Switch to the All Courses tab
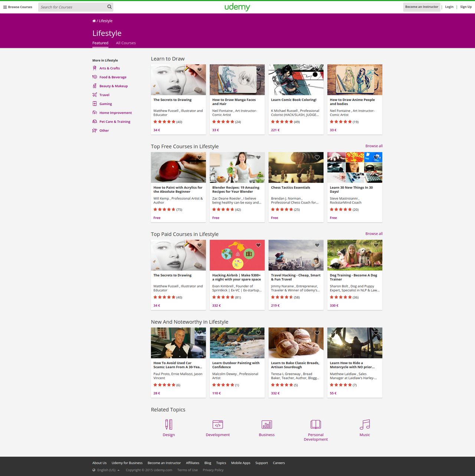This screenshot has width=475, height=476. (x=126, y=43)
